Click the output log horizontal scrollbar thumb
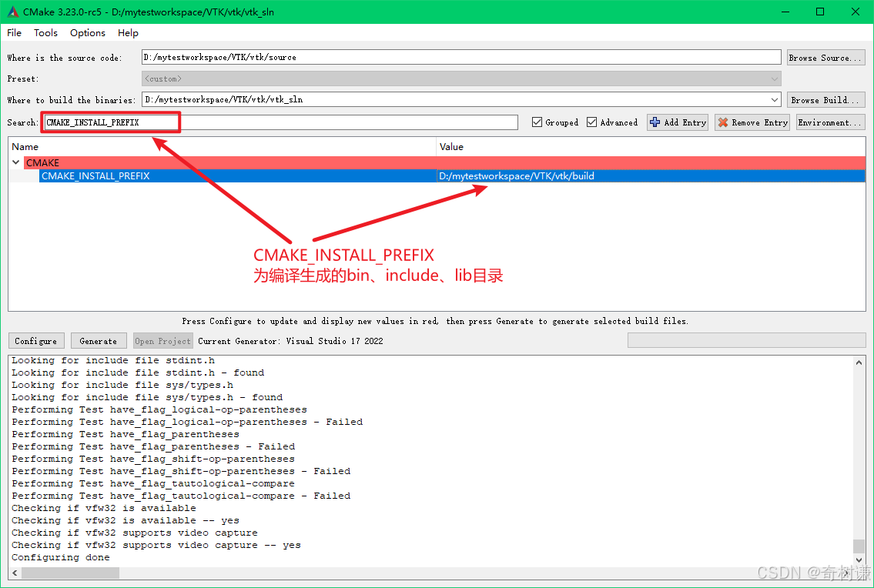Image resolution: width=874 pixels, height=588 pixels. point(70,573)
